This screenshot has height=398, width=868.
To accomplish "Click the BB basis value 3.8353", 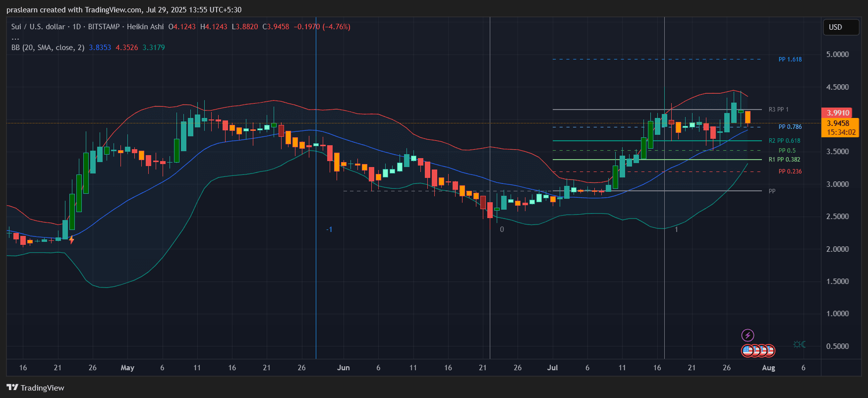I will pyautogui.click(x=100, y=48).
